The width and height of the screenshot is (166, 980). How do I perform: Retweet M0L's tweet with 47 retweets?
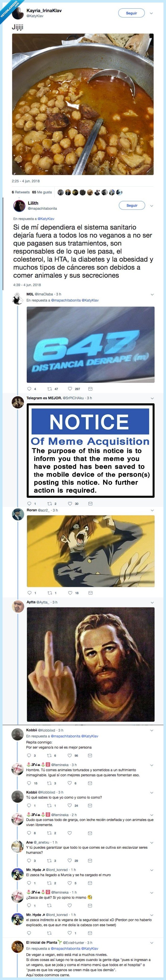pos(49,389)
